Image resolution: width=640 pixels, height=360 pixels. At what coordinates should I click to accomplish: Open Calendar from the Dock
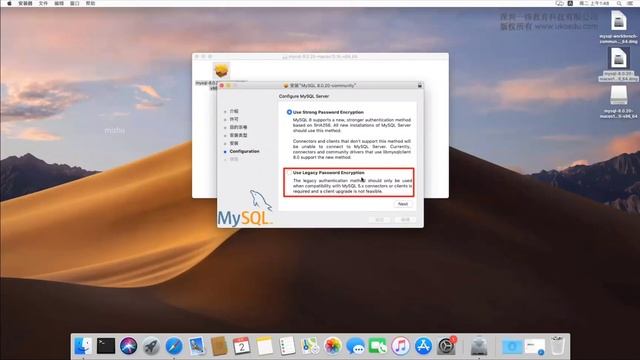coord(242,346)
